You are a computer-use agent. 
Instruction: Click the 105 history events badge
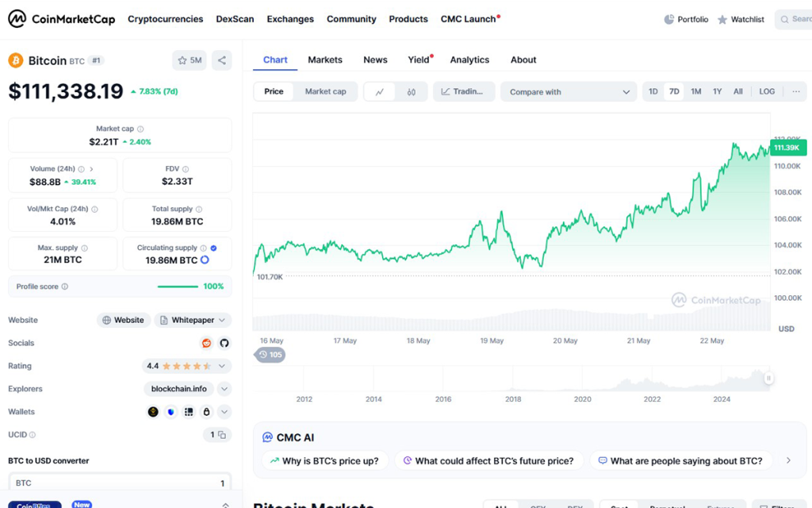(x=270, y=355)
